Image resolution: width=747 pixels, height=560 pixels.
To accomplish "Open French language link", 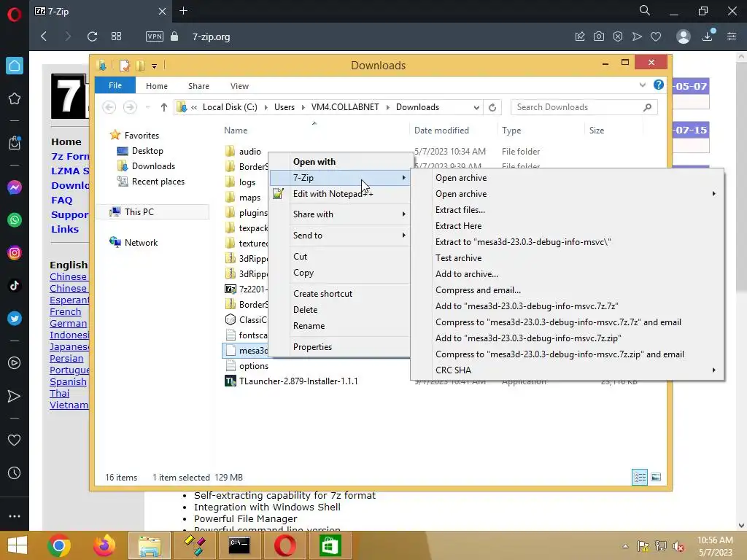I will (x=65, y=312).
